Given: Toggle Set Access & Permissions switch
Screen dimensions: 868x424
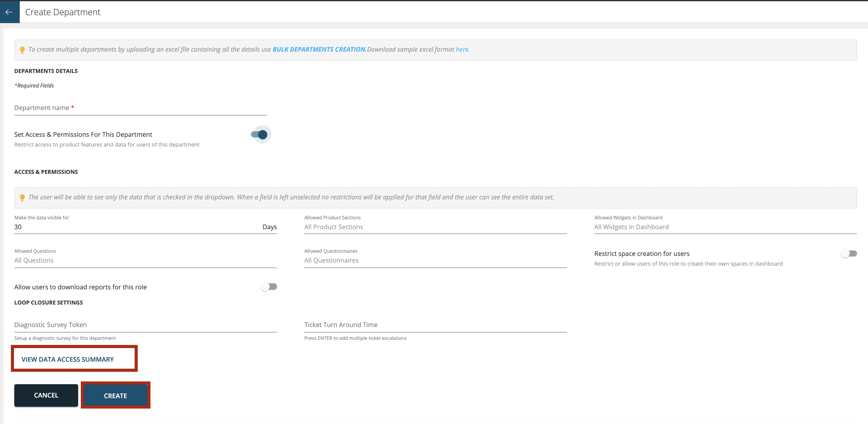Looking at the screenshot, I should coord(259,135).
